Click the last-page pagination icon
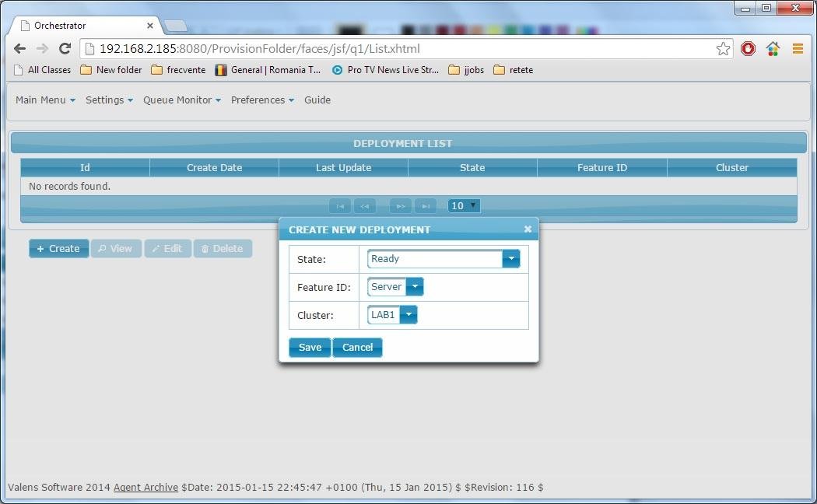817x504 pixels. click(426, 205)
